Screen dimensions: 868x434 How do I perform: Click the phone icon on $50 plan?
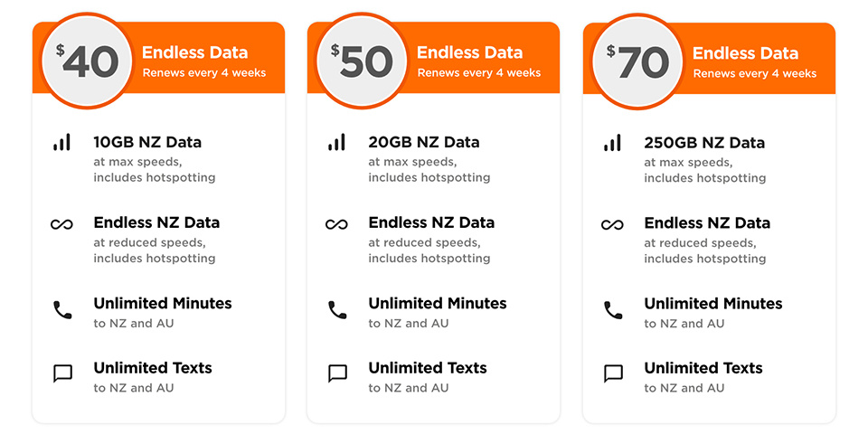click(337, 310)
